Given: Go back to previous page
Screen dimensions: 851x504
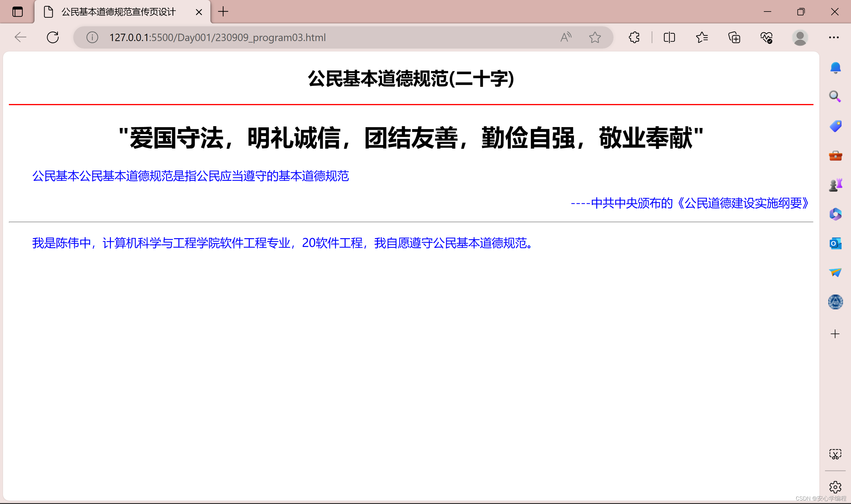Looking at the screenshot, I should click(20, 37).
